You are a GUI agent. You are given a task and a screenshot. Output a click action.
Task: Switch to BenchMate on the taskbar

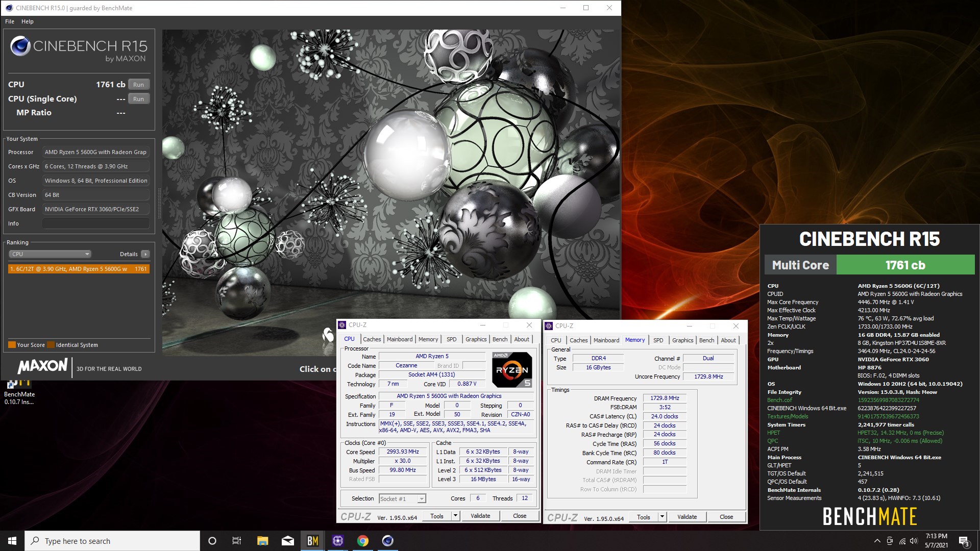click(313, 541)
